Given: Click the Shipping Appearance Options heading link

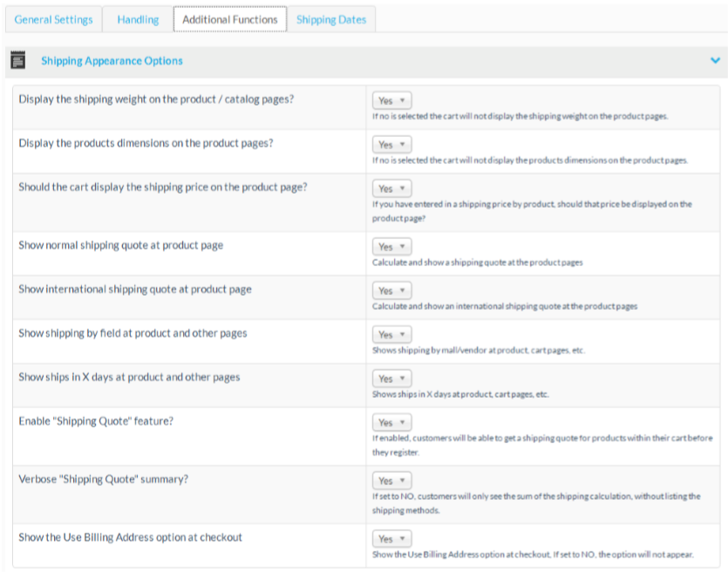Looking at the screenshot, I should (x=112, y=61).
